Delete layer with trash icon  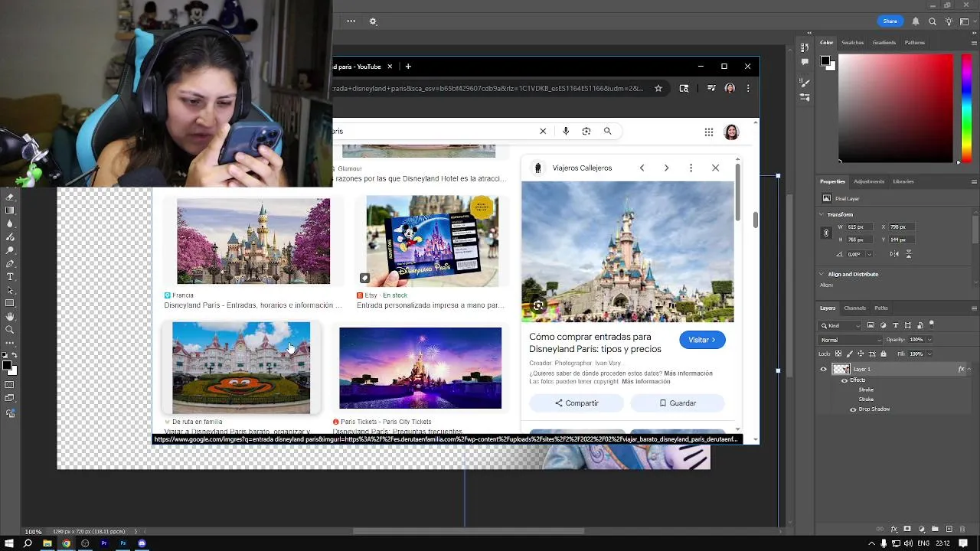pyautogui.click(x=962, y=529)
